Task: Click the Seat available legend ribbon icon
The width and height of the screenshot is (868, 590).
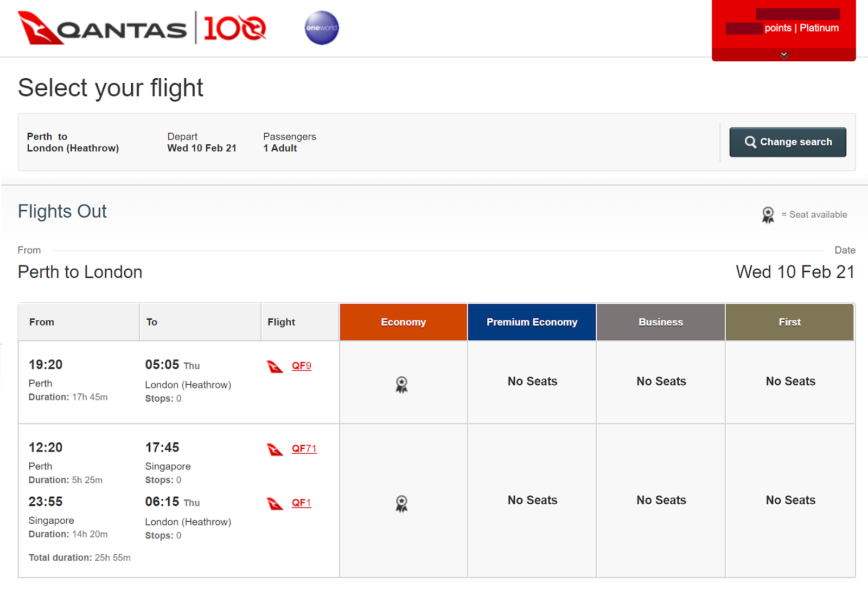Action: [768, 215]
